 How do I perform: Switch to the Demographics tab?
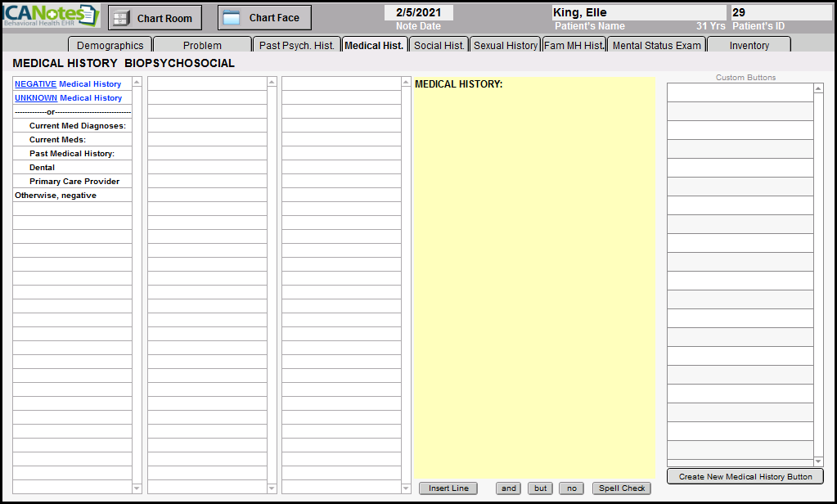pos(110,45)
